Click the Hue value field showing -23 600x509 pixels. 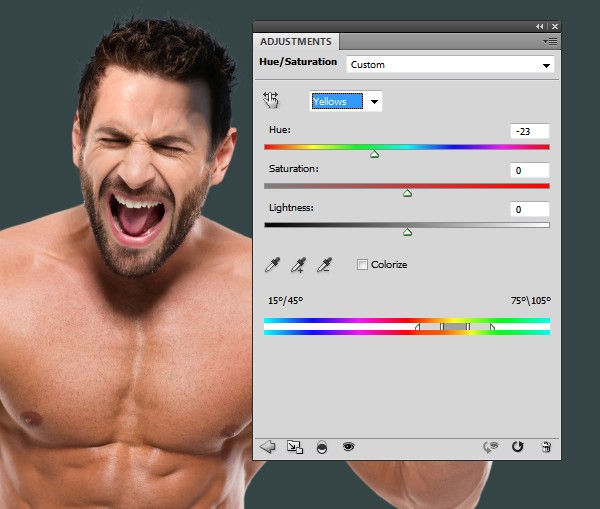tap(529, 132)
